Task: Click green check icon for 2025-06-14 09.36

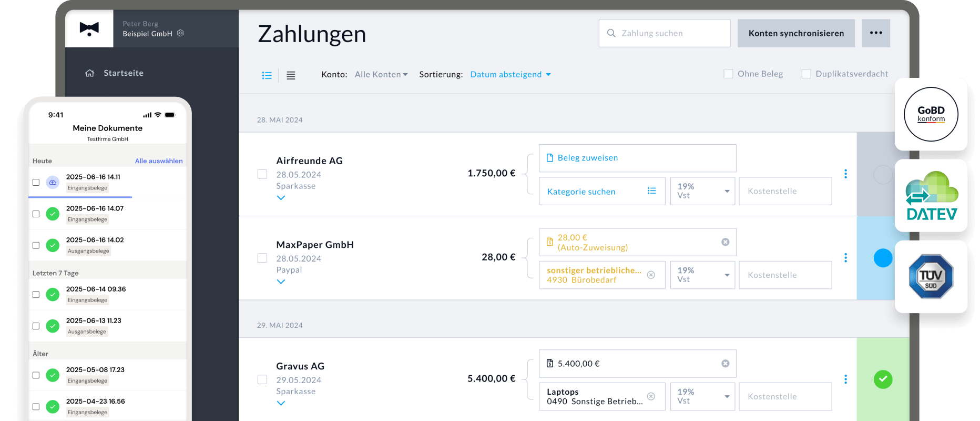Action: (53, 295)
